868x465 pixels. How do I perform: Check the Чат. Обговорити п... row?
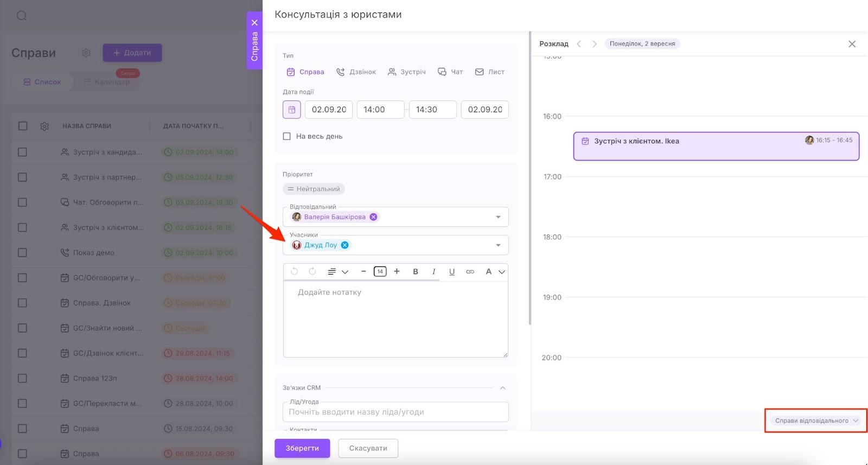click(x=22, y=202)
